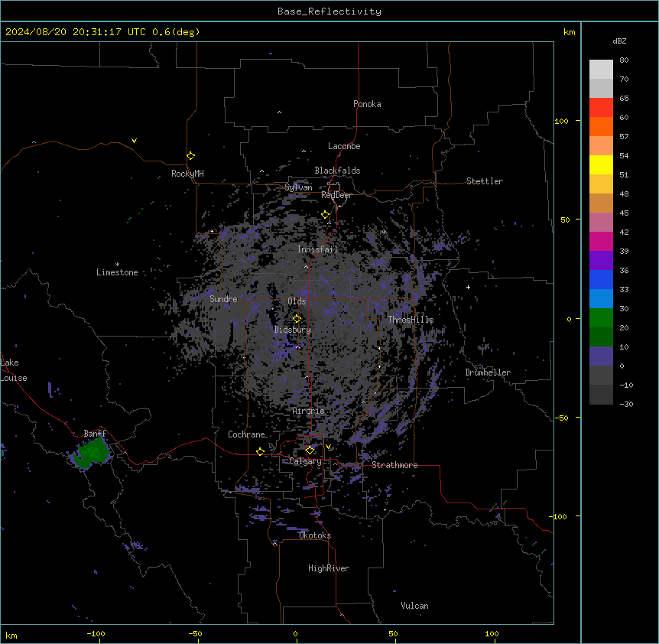Click the yellow diamond marker below Cochrane

click(x=260, y=451)
